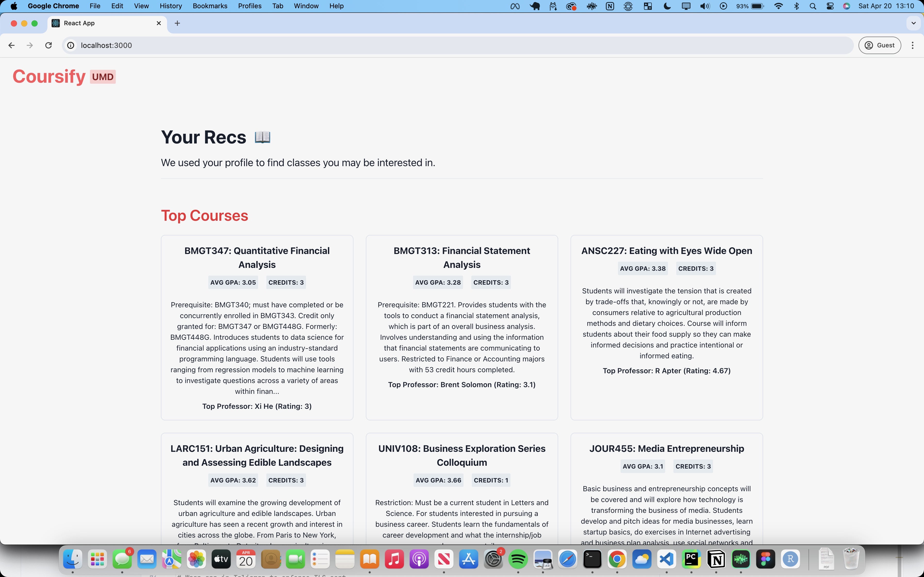The height and width of the screenshot is (577, 924).
Task: View site information icon next to localhost
Action: [71, 45]
